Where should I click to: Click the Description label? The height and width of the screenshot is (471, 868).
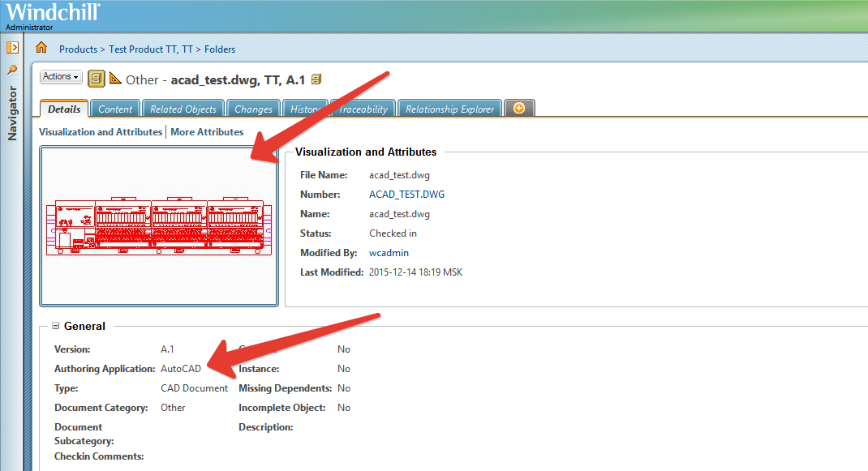pos(266,426)
